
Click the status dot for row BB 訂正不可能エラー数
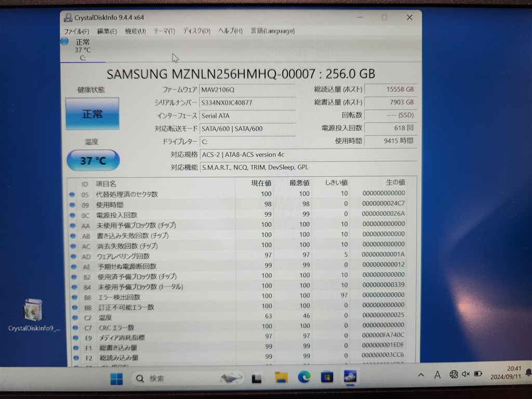coord(75,308)
